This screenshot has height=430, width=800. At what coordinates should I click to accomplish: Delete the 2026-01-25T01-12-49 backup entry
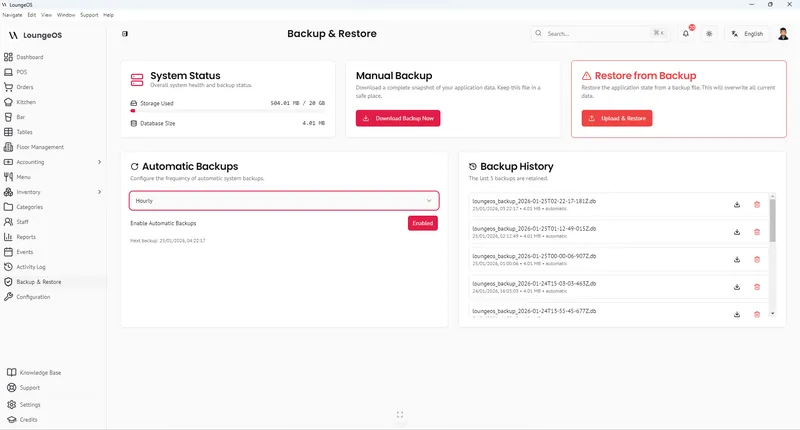(x=757, y=232)
